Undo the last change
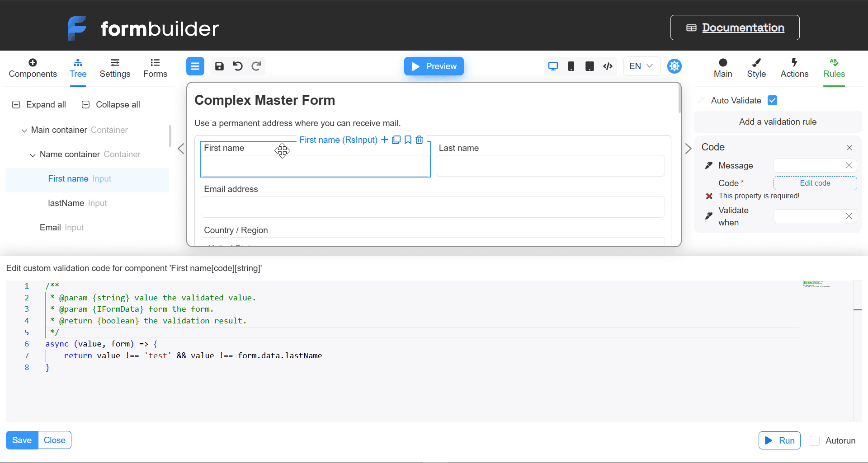868x463 pixels. click(238, 66)
